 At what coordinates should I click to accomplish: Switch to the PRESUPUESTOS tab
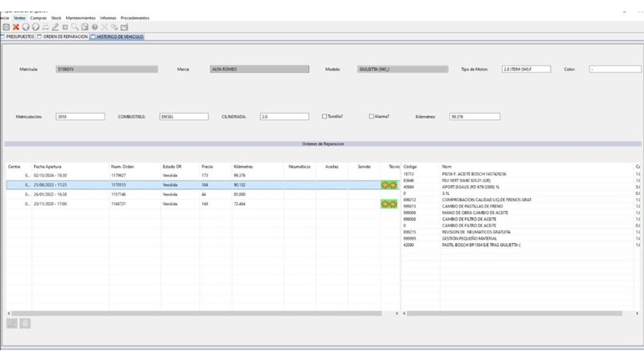coord(18,37)
